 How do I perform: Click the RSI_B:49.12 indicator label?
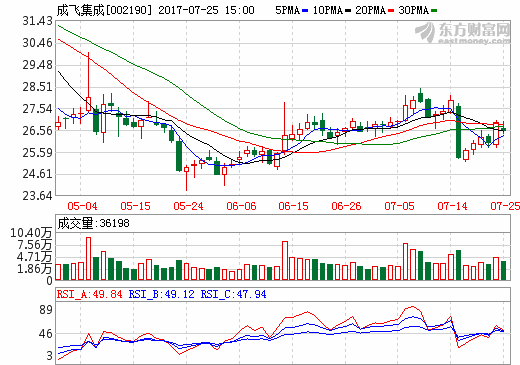pyautogui.click(x=161, y=294)
